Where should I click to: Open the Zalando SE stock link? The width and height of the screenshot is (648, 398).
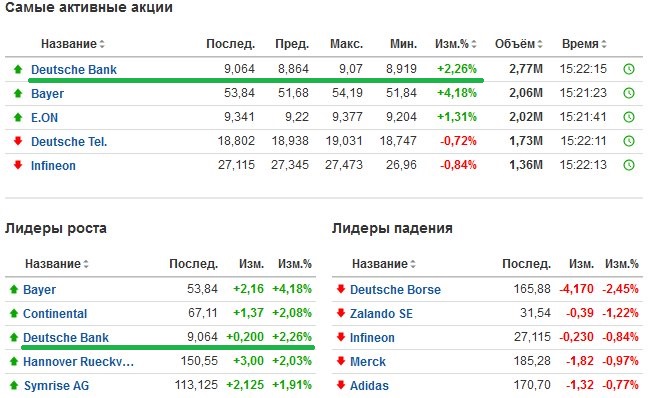(381, 314)
